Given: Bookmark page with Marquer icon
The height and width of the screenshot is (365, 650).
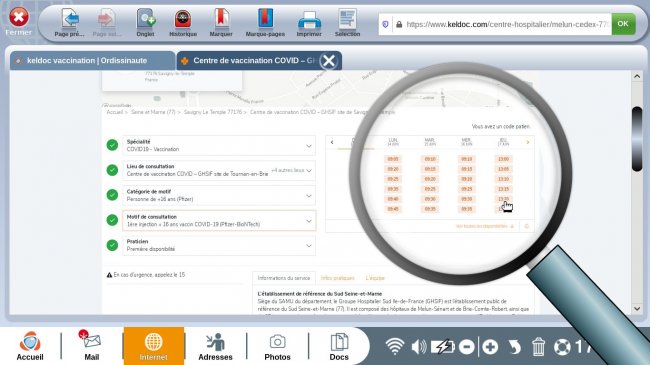Looking at the screenshot, I should 221,19.
